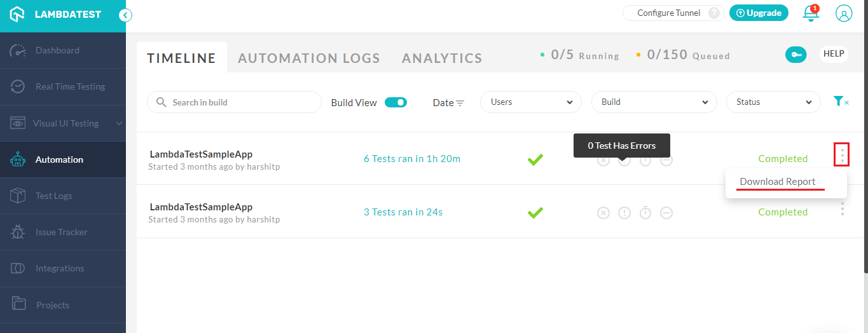Screen dimensions: 868x333
Task: Open three-dot menu for second build
Action: (842, 208)
